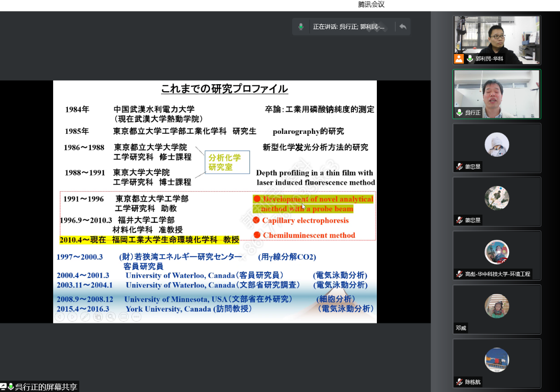Click the muted mic icon on first 姜忠昱 tile
This screenshot has width=560, height=392.
pyautogui.click(x=460, y=166)
